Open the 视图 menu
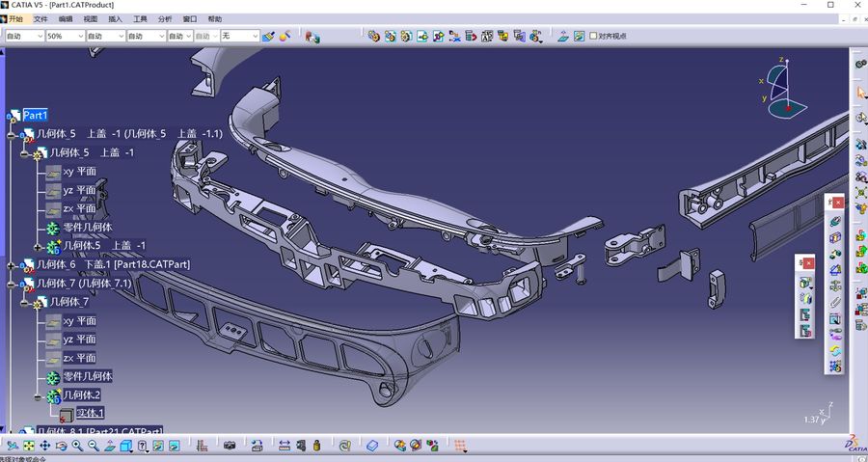The height and width of the screenshot is (462, 868). (91, 19)
